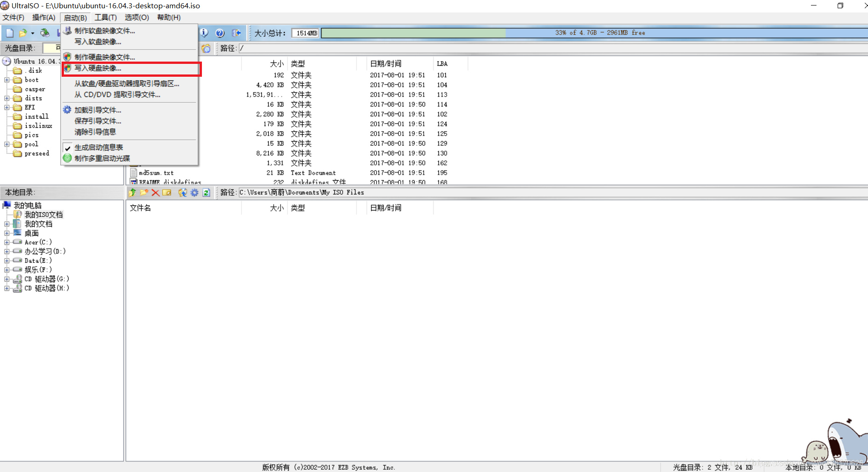Click the red X delete icon

(155, 193)
